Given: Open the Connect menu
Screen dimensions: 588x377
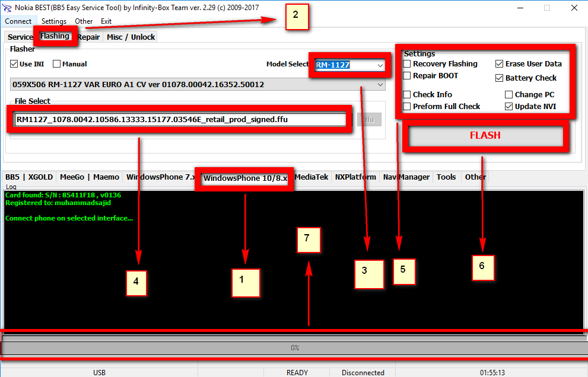Looking at the screenshot, I should coord(18,21).
